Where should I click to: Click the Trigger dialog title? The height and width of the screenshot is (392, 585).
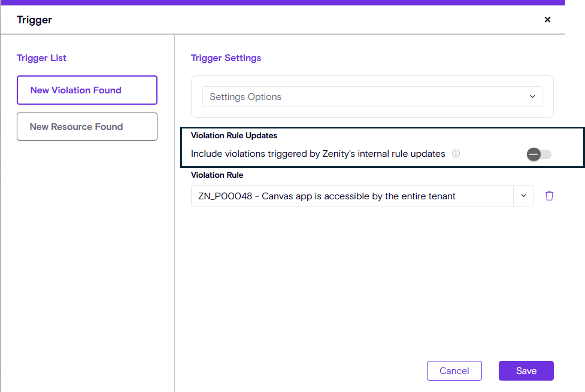(x=34, y=20)
